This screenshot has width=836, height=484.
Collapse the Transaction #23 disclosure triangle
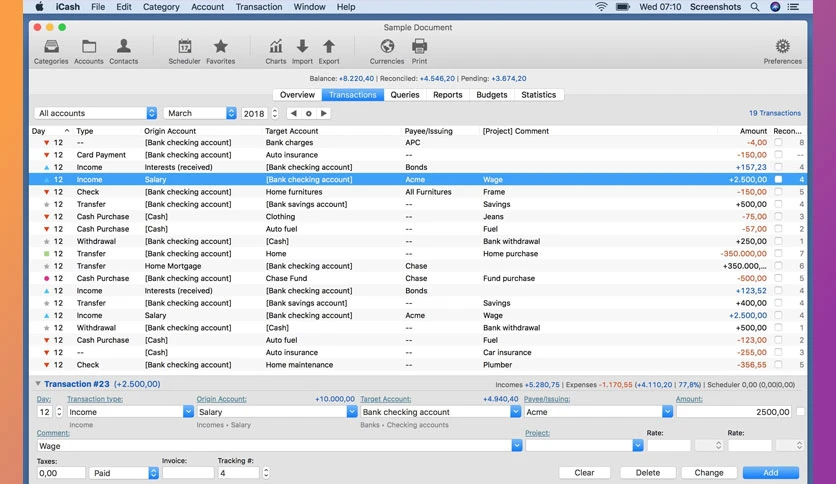tap(38, 384)
